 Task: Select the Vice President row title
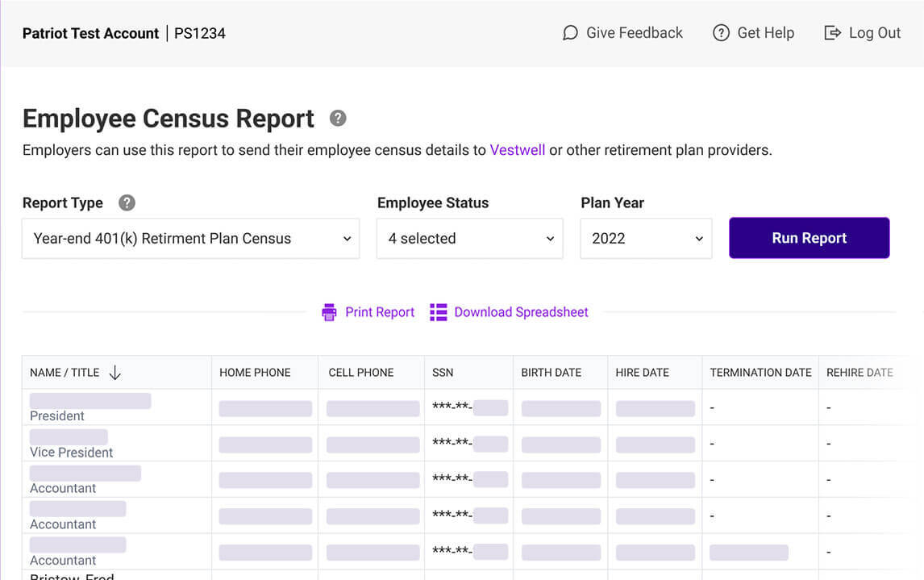point(71,453)
